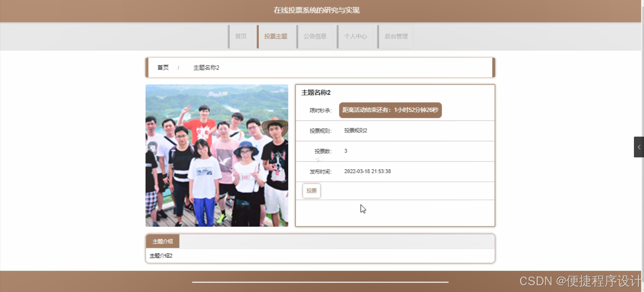Screen dimensions: 644x292
Task: Open the 后台管理 tab
Action: tap(396, 36)
